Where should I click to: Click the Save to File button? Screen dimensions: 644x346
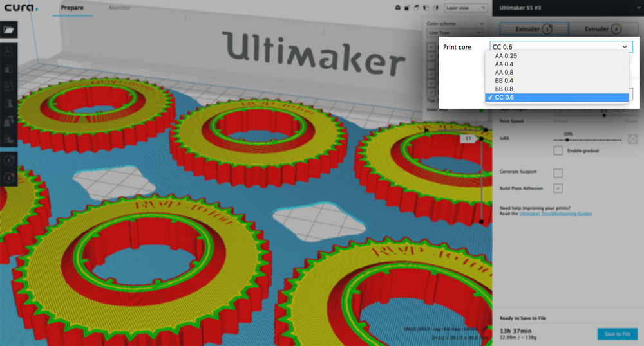[617, 334]
